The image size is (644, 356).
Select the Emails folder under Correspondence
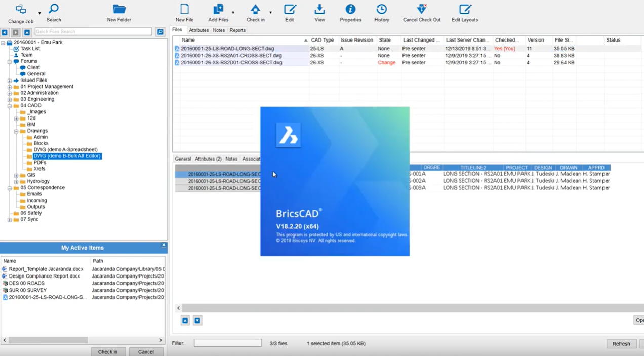point(34,194)
